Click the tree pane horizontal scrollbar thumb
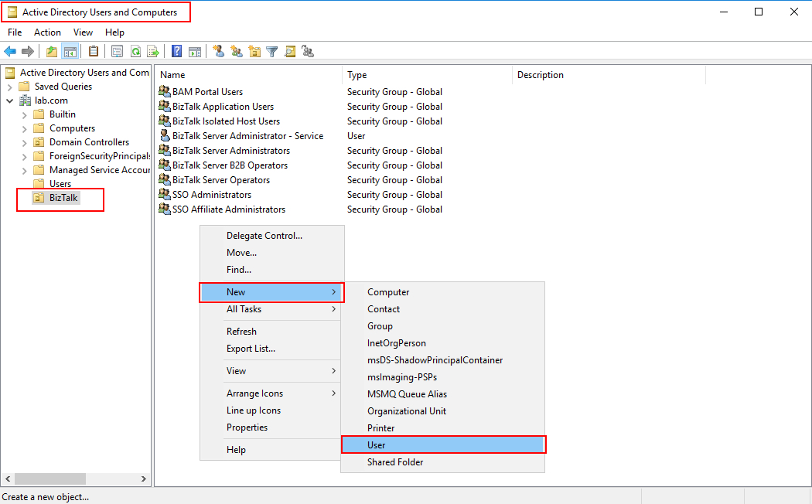Image resolution: width=812 pixels, height=504 pixels. [x=50, y=478]
